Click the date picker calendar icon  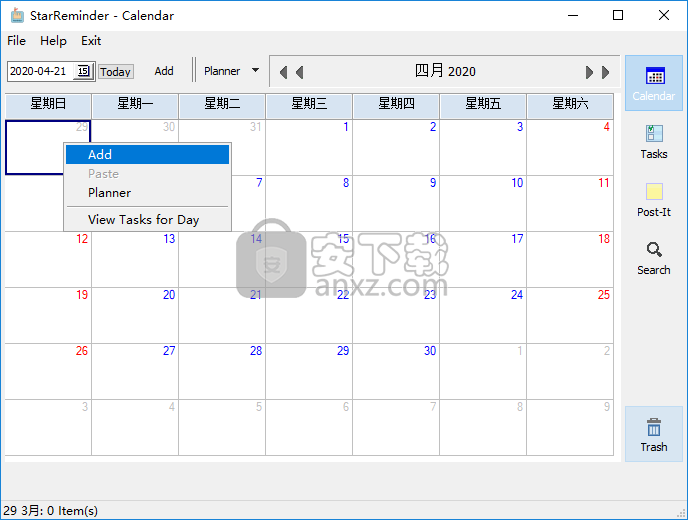(x=83, y=71)
